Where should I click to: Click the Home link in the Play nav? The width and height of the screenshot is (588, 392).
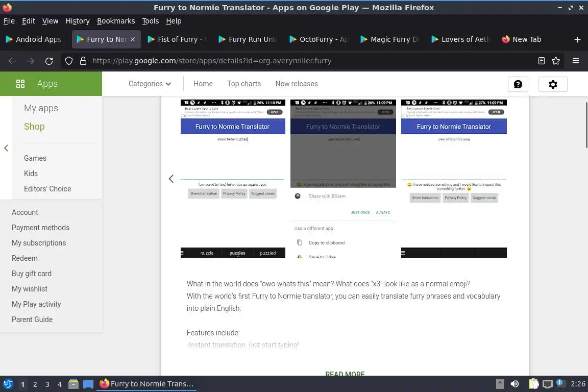pos(203,84)
